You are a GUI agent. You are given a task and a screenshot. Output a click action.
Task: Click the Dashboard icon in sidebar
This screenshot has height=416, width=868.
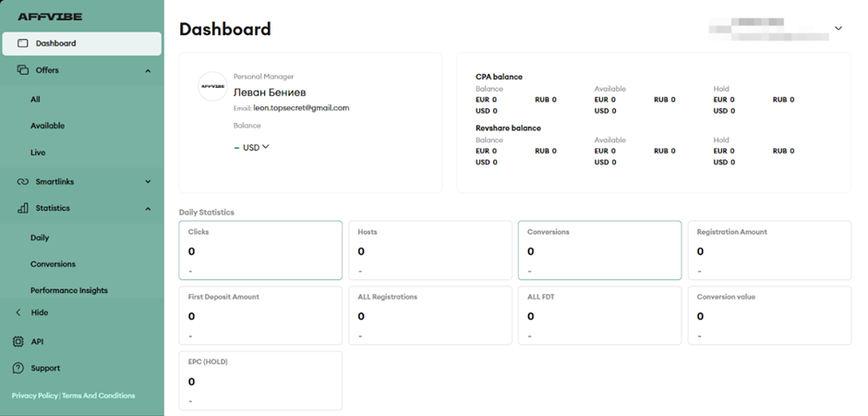click(23, 43)
